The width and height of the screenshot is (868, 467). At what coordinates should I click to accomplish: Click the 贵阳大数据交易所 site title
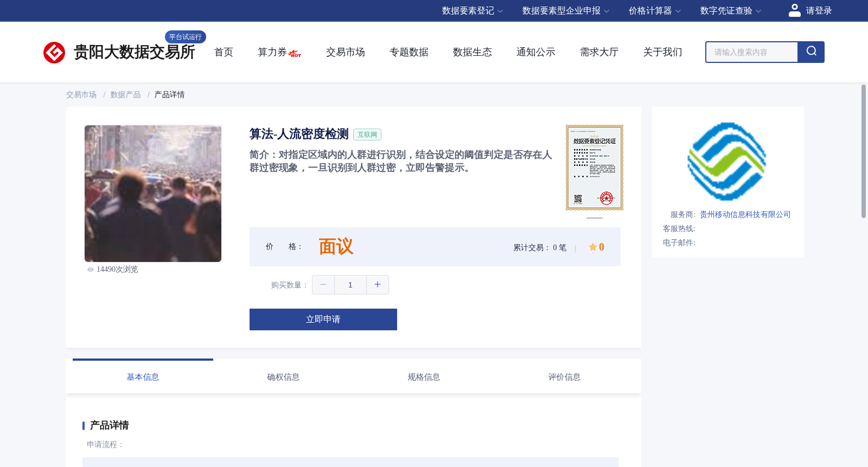(x=135, y=52)
